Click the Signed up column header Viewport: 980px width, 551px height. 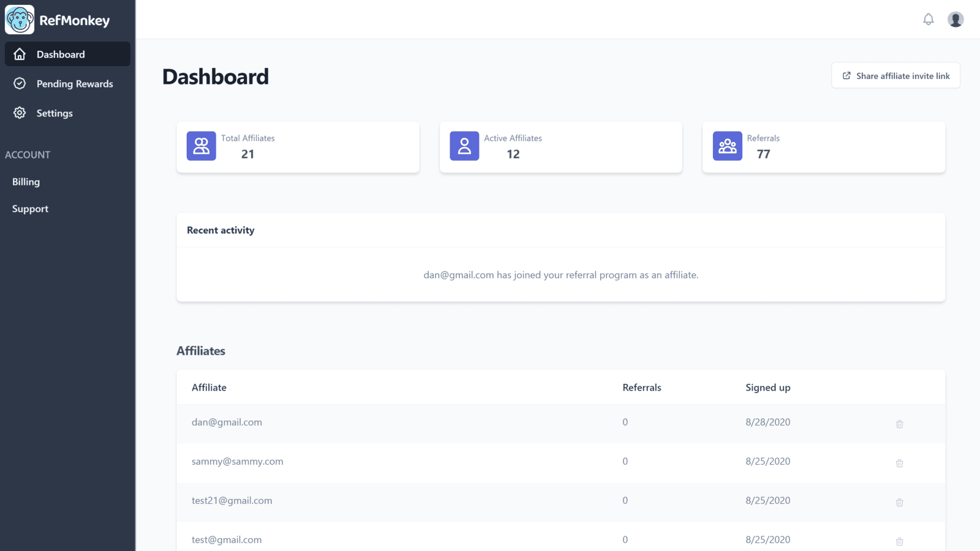click(767, 387)
